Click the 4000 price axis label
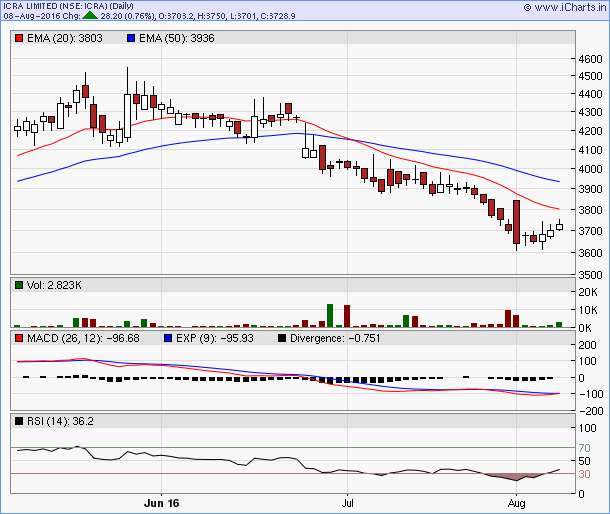The width and height of the screenshot is (610, 514). pos(590,169)
